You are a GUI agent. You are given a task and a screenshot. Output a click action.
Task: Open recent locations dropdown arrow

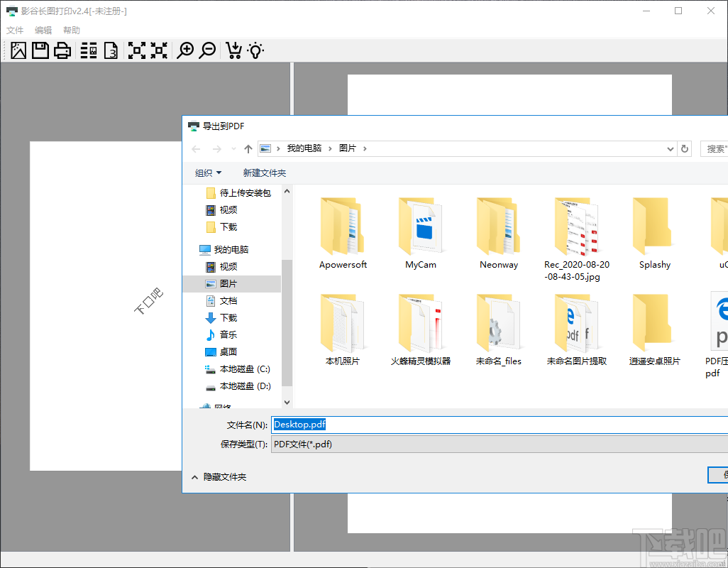[x=233, y=149]
